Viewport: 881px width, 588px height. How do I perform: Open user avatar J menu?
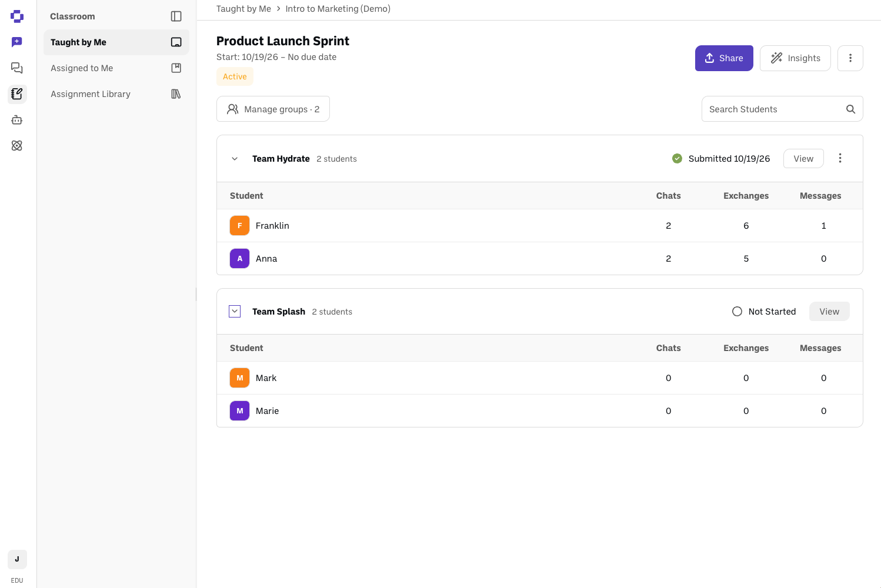(17, 559)
